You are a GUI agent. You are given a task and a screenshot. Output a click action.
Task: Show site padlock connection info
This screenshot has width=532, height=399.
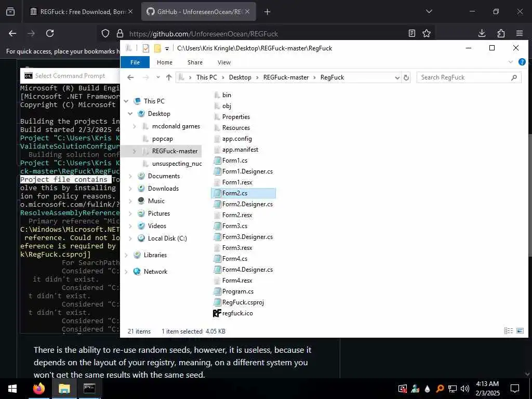pos(120,33)
